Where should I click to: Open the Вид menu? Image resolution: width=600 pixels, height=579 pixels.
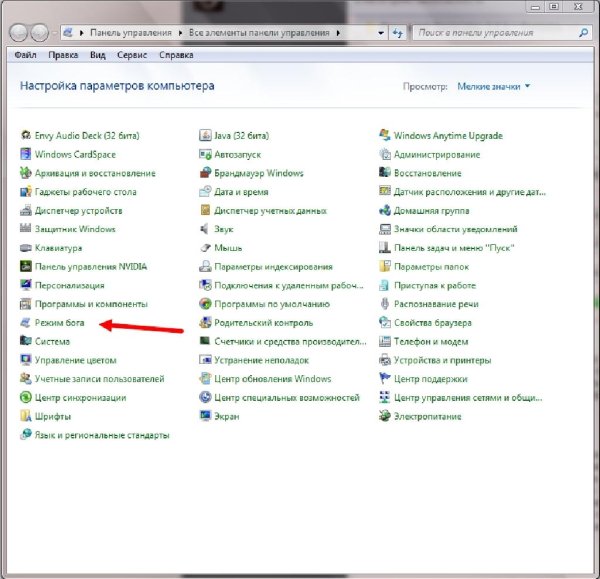(98, 55)
